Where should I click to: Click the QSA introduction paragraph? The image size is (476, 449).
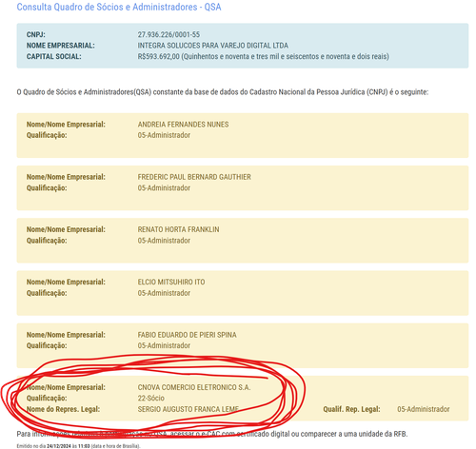click(223, 92)
